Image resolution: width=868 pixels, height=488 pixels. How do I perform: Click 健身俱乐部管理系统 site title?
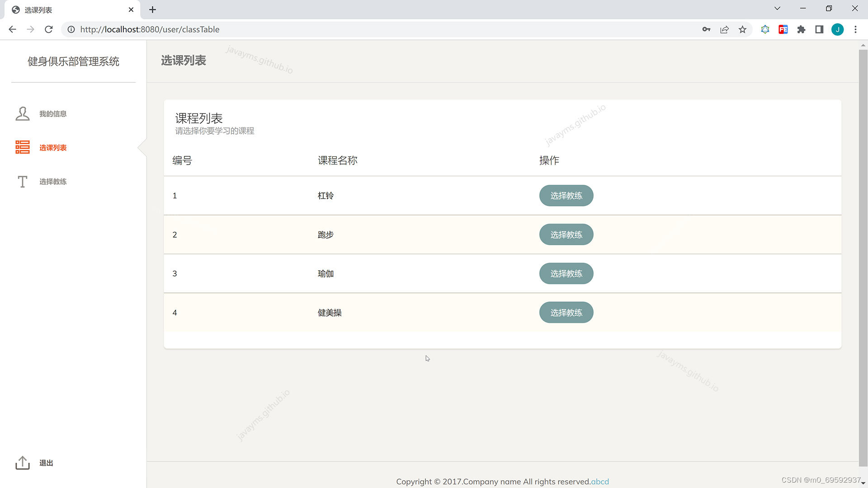pos(73,61)
